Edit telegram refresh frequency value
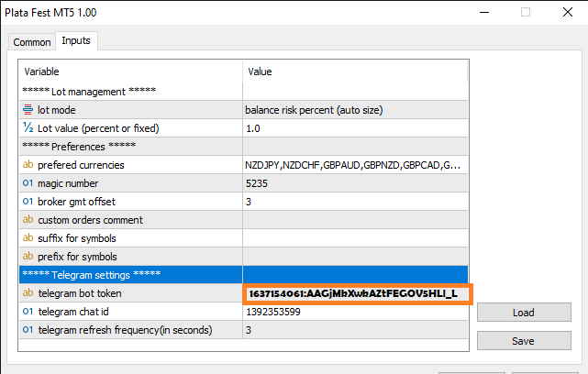Viewport: 588px width, 374px height. coord(355,330)
